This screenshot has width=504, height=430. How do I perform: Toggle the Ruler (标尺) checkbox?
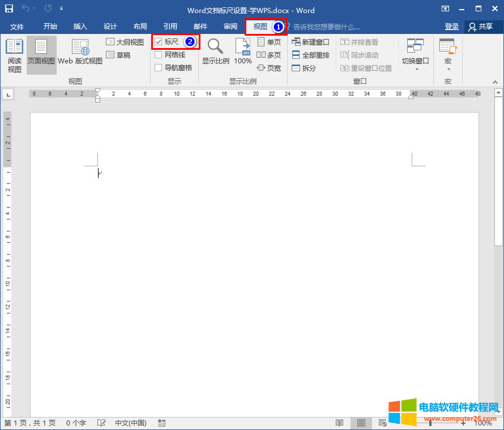point(159,42)
